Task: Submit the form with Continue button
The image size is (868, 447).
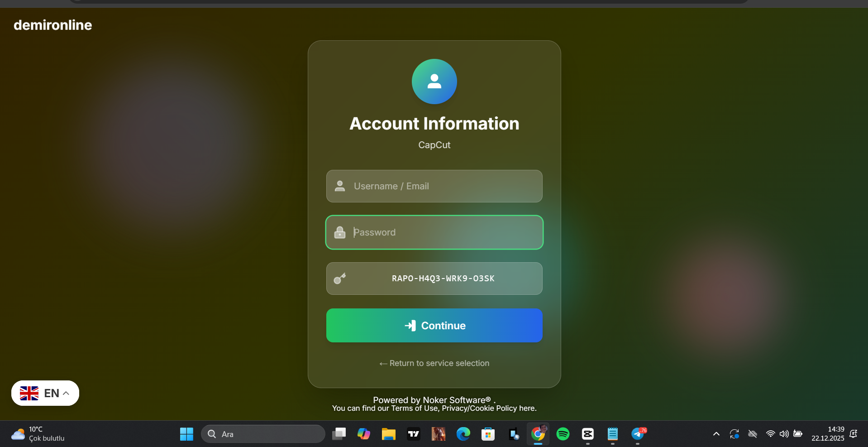Action: click(x=434, y=326)
